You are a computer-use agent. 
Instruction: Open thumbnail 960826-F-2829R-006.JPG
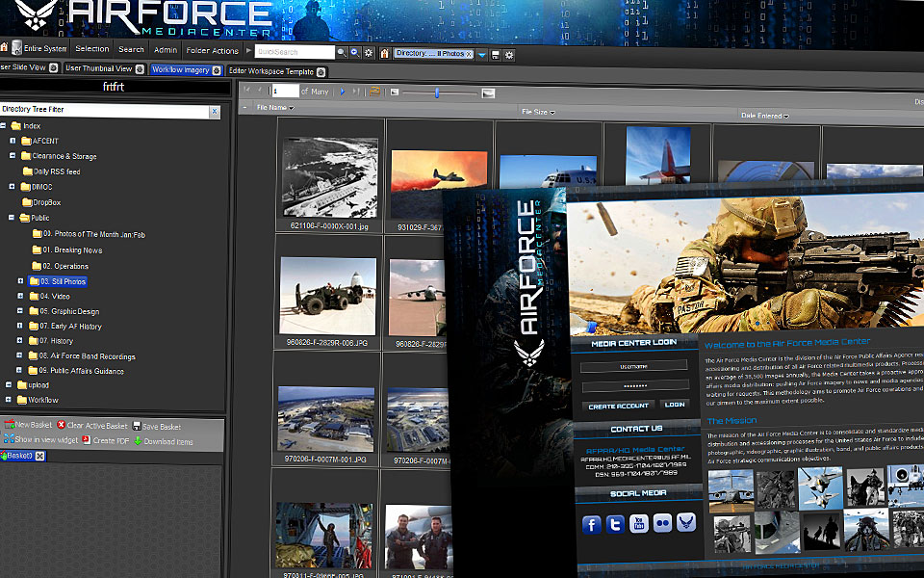pyautogui.click(x=327, y=296)
